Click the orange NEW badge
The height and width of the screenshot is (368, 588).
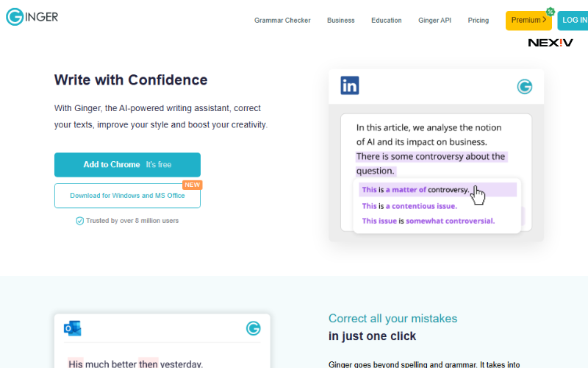coord(192,185)
